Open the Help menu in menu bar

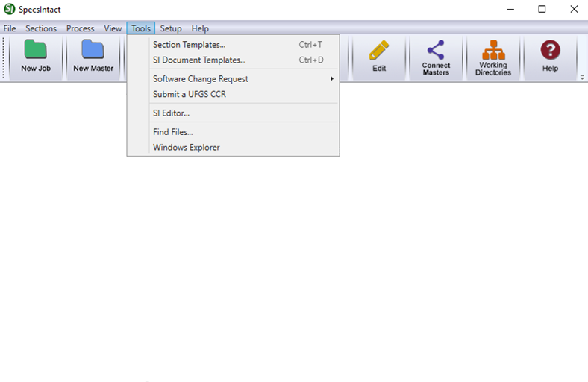[200, 28]
